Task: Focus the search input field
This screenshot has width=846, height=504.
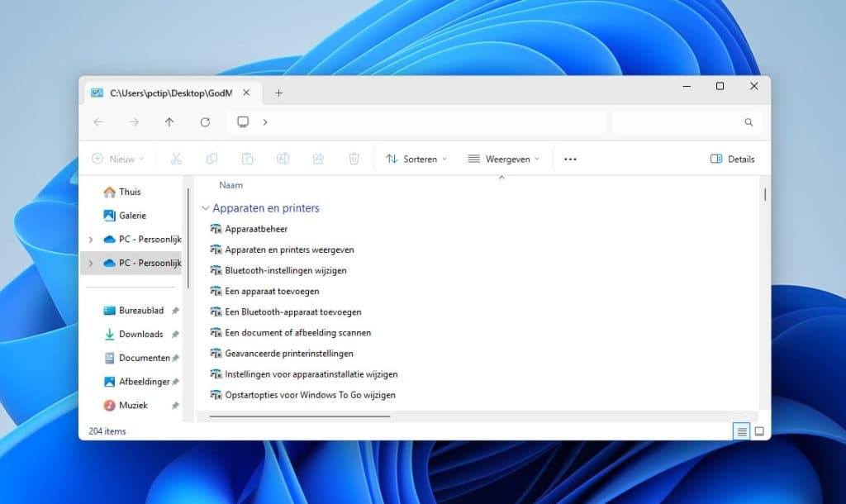Action: pyautogui.click(x=687, y=122)
